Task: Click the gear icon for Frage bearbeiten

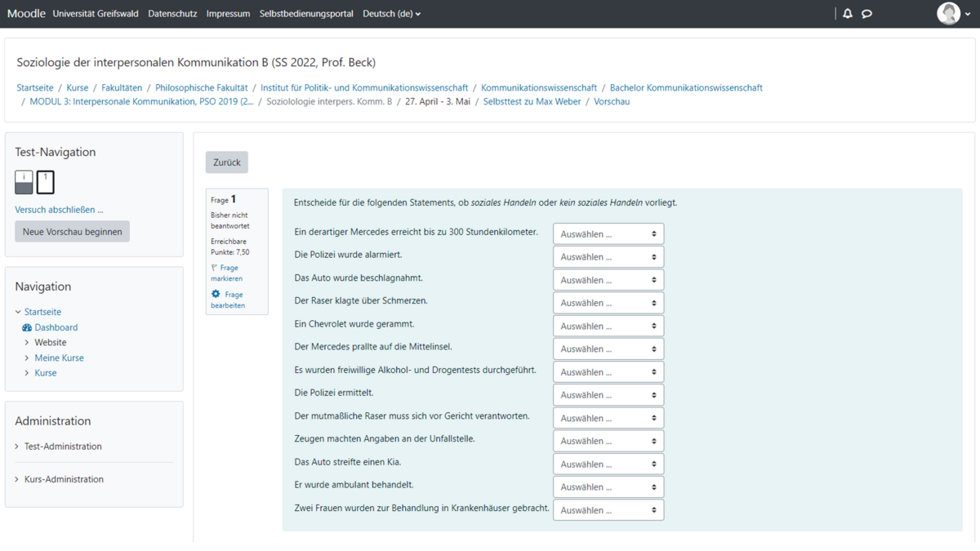Action: click(216, 294)
